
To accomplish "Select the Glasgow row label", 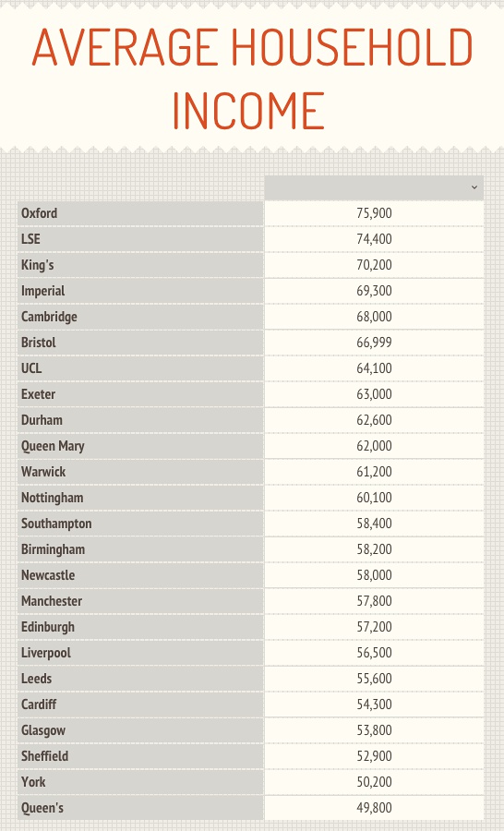I will click(140, 731).
